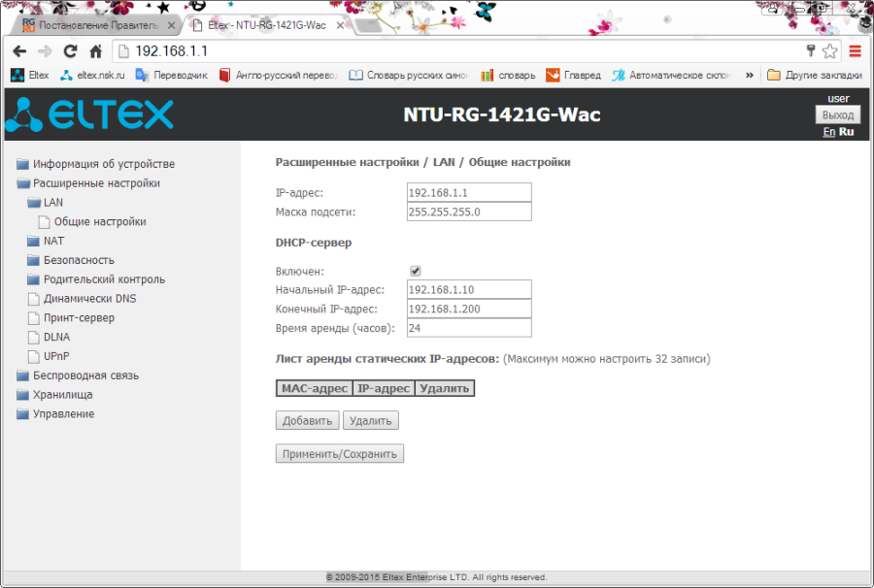Open the Англо-русский перевод bookmark
Image resolution: width=874 pixels, height=588 pixels.
(278, 75)
